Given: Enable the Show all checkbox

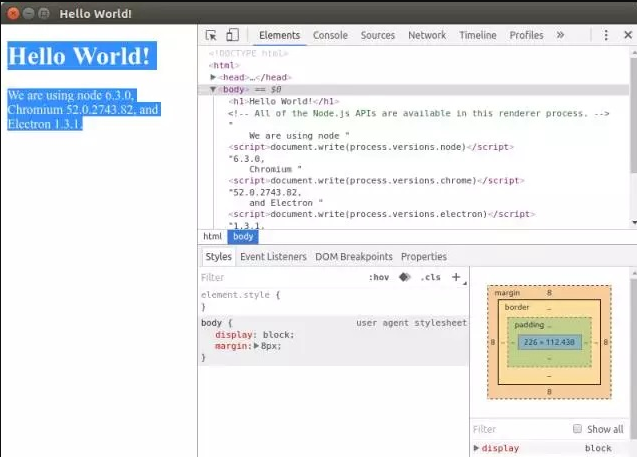Looking at the screenshot, I should (x=577, y=429).
